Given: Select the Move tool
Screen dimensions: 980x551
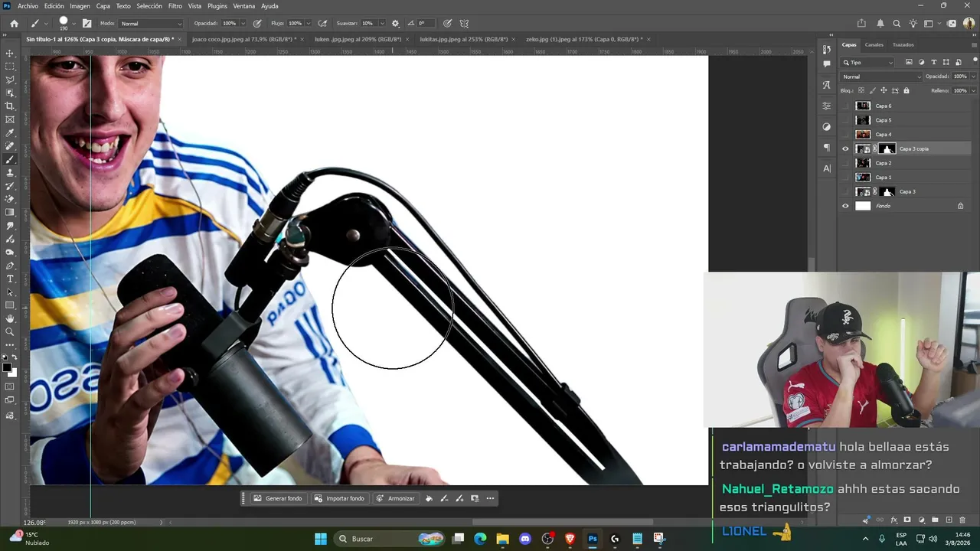Looking at the screenshot, I should point(10,54).
